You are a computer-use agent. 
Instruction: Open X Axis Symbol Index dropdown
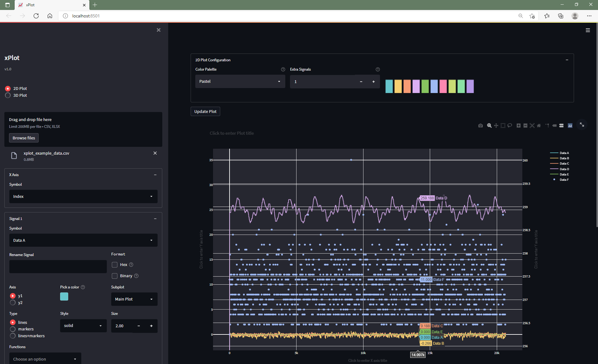coord(83,197)
